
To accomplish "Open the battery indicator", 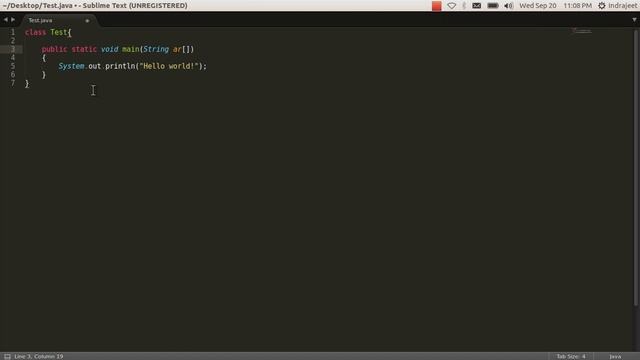I will tap(493, 6).
